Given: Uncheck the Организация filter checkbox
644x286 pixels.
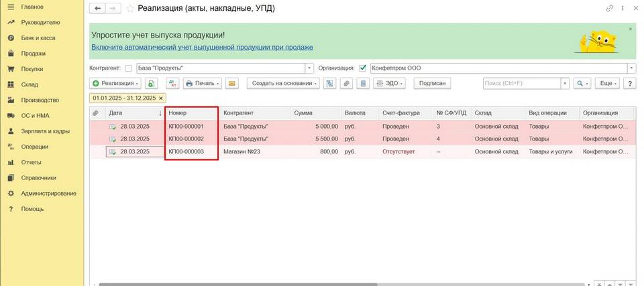Looking at the screenshot, I should click(x=363, y=68).
